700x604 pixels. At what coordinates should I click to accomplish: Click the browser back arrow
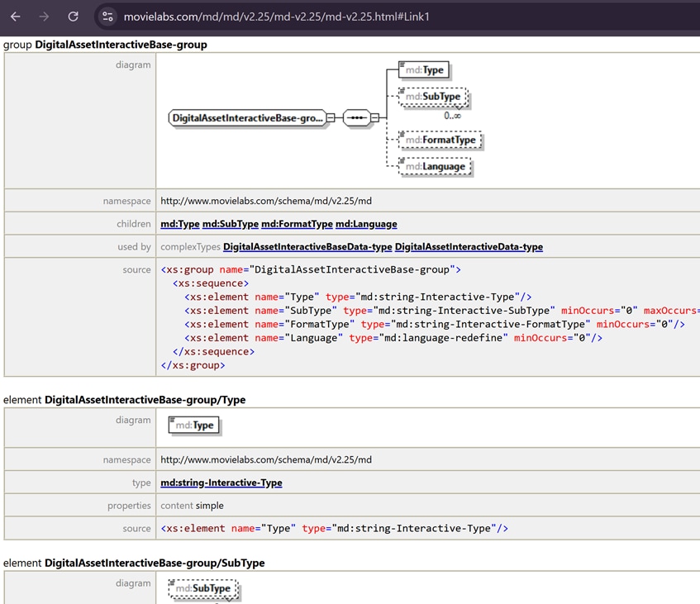15,17
